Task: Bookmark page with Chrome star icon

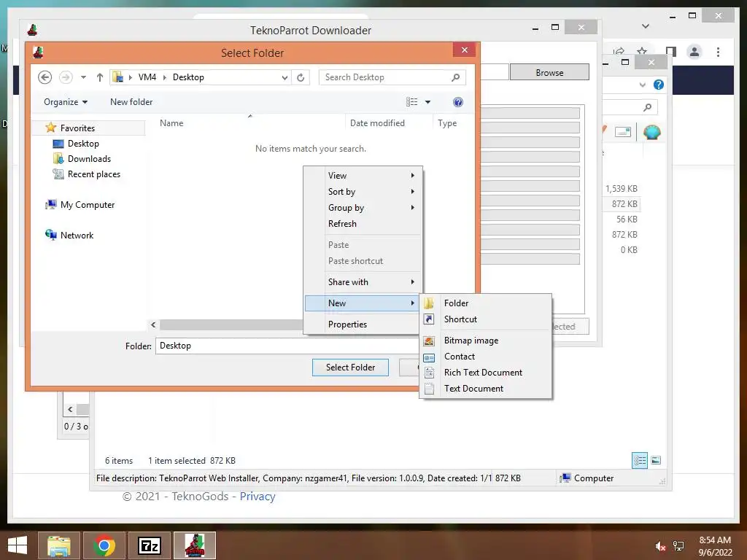Action: click(x=642, y=51)
